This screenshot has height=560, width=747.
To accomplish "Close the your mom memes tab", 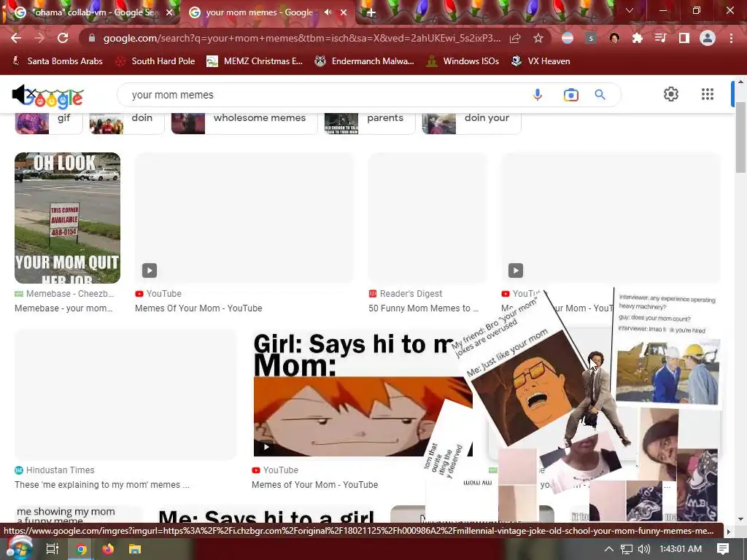I will (344, 12).
